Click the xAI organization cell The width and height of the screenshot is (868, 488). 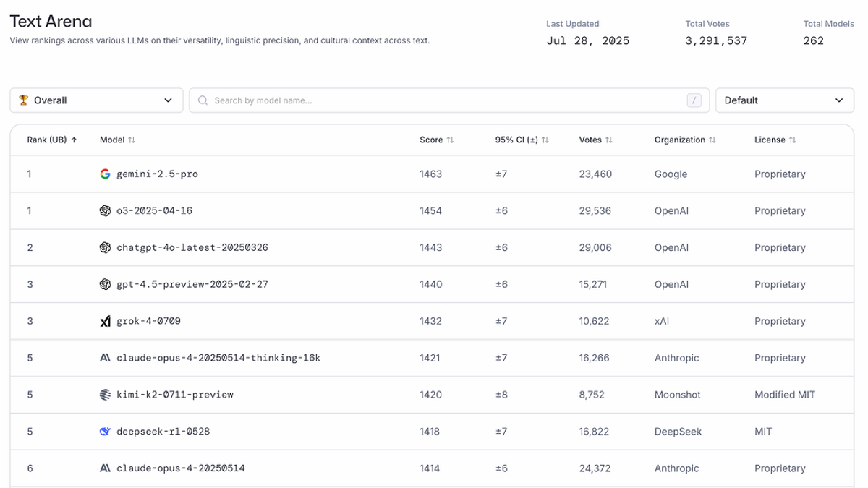pos(662,322)
